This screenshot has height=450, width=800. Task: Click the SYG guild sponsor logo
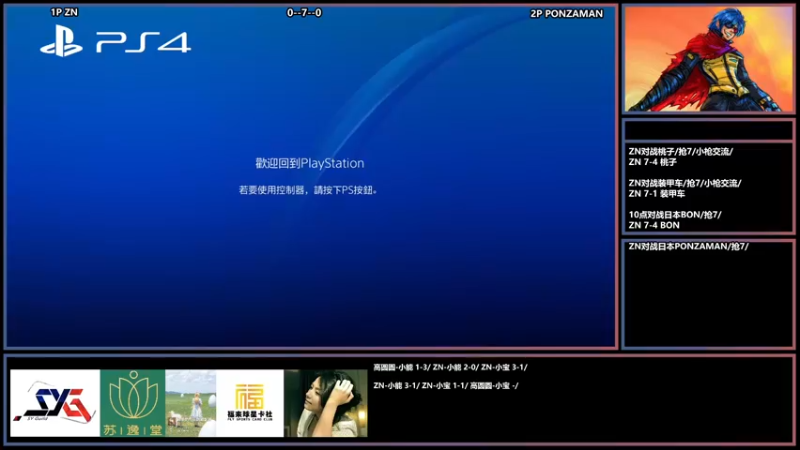pos(55,403)
